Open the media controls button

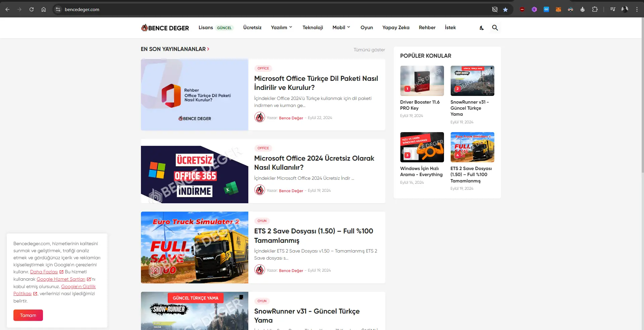point(613,9)
